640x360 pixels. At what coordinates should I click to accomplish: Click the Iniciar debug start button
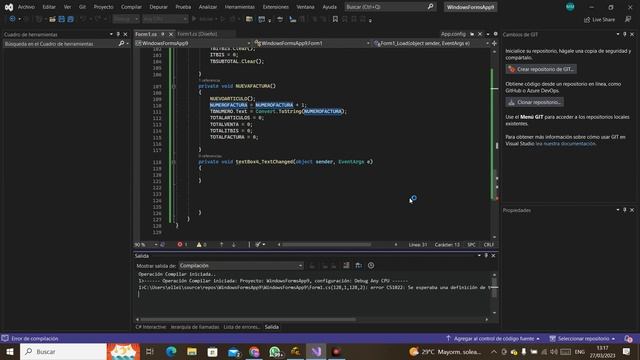point(203,19)
